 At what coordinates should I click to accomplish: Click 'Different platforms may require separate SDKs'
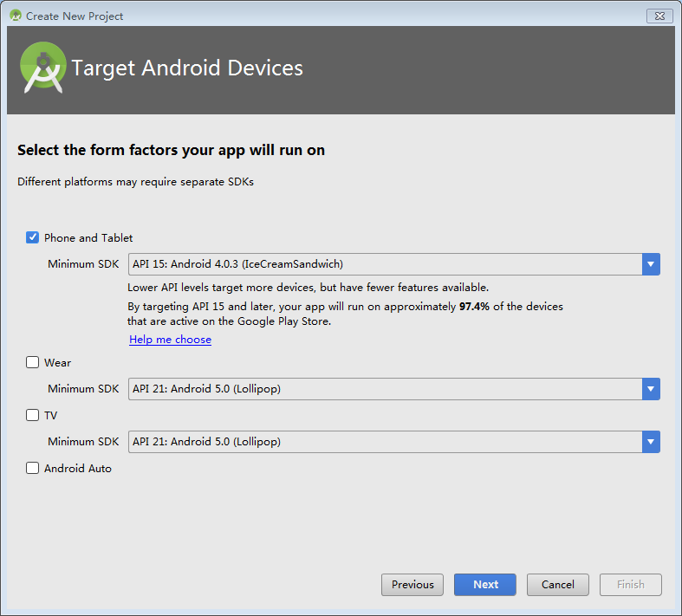pos(135,182)
